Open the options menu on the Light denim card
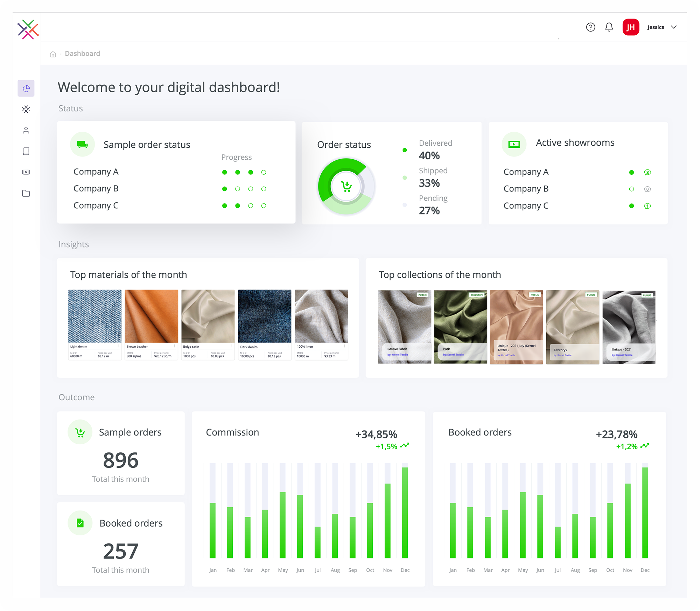This screenshot has width=700, height=611. point(118,346)
